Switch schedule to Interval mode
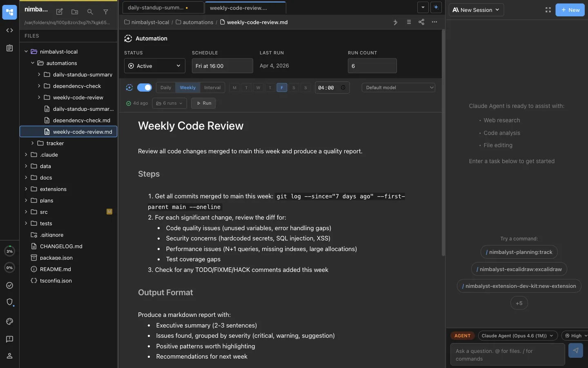The height and width of the screenshot is (368, 588). pyautogui.click(x=212, y=88)
